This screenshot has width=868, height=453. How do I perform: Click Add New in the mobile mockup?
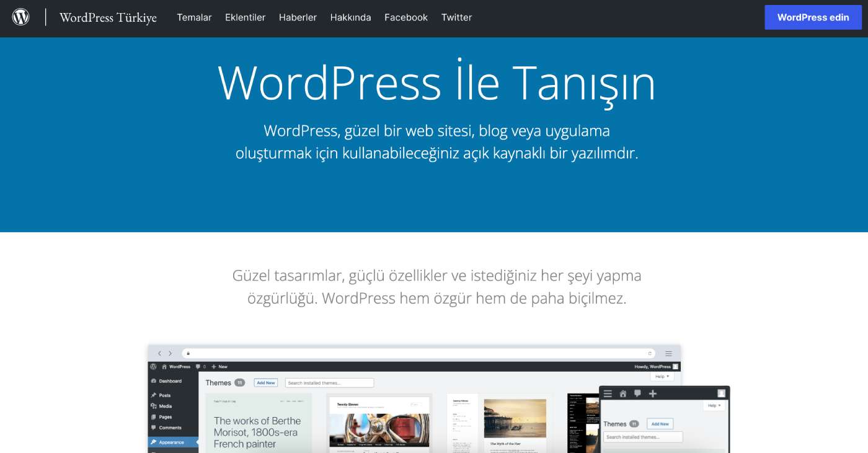coord(660,424)
